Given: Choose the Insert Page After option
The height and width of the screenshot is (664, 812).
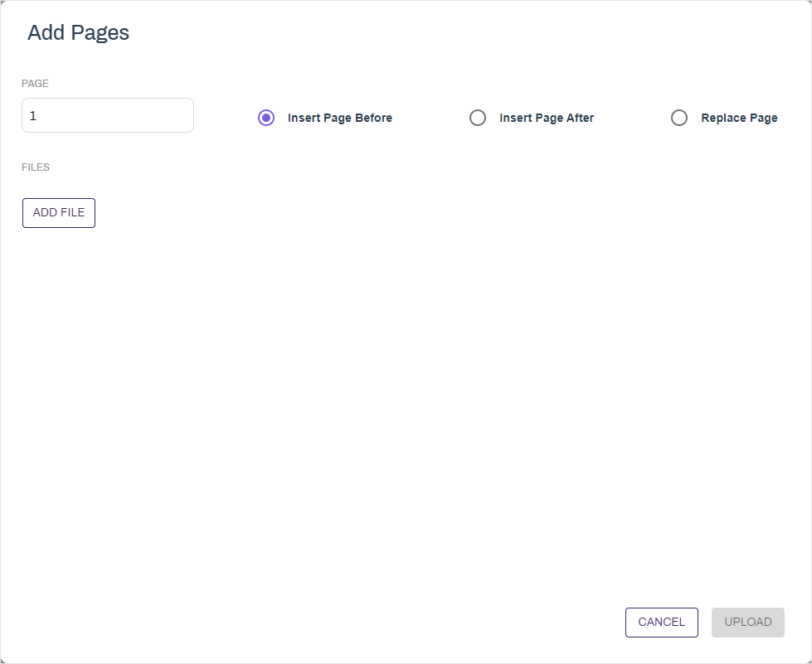Looking at the screenshot, I should [478, 118].
